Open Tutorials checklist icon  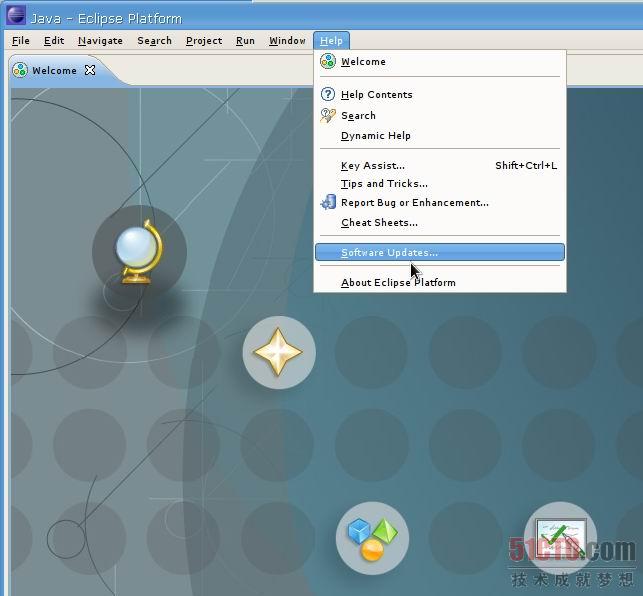[x=560, y=539]
